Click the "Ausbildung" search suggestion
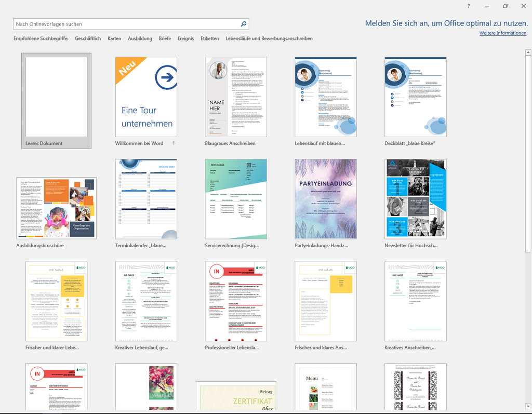This screenshot has height=414, width=532. click(140, 38)
